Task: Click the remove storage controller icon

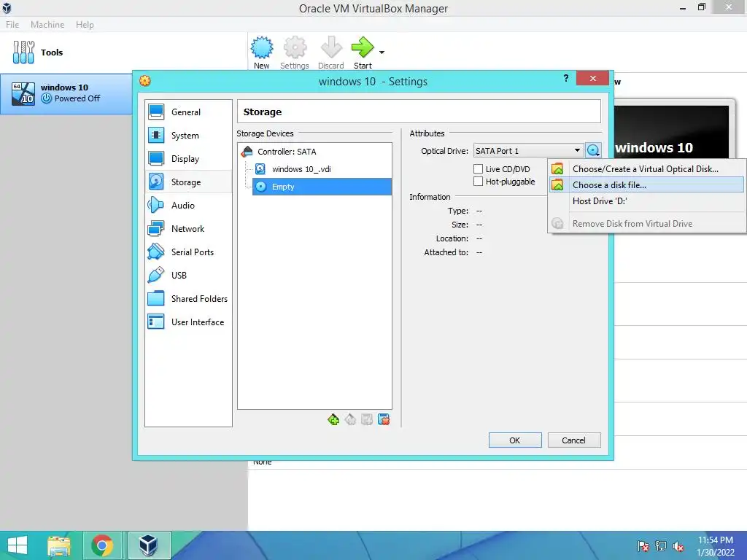Action: pyautogui.click(x=350, y=419)
